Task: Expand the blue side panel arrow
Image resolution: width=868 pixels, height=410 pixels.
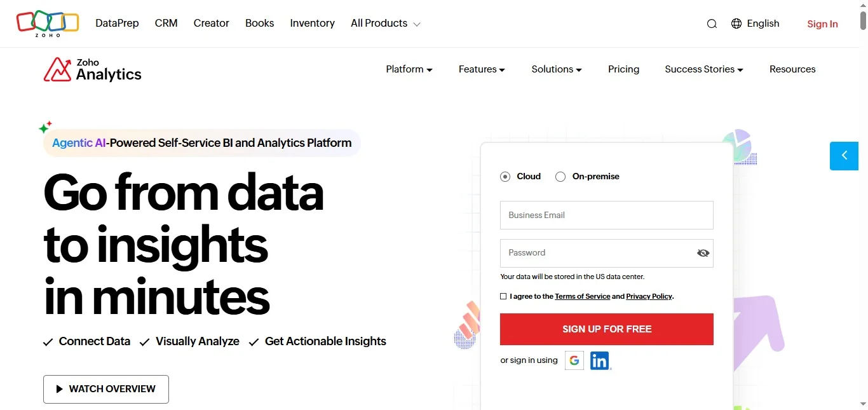Action: tap(844, 156)
